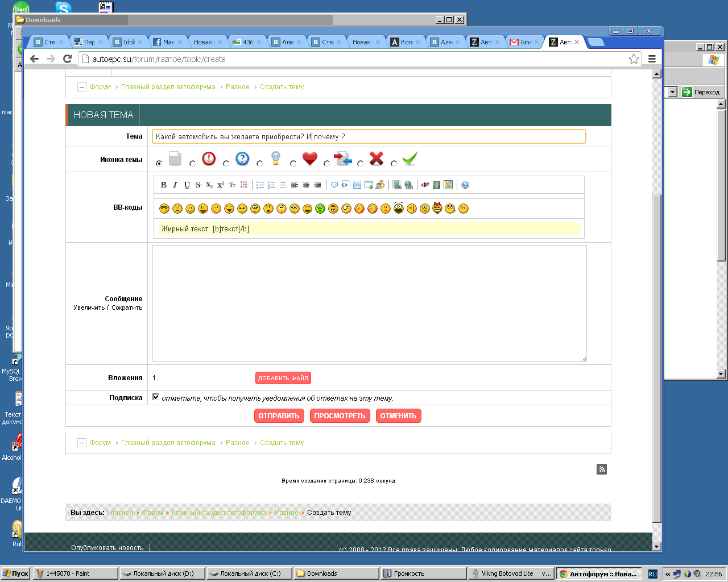This screenshot has width=728, height=582.
Task: Click the RSS feed icon
Action: (602, 469)
